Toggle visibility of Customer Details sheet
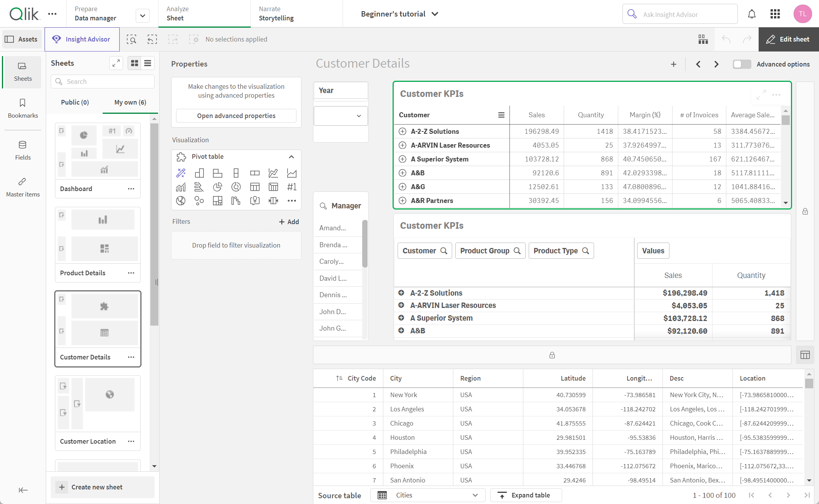Viewport: 819px width, 504px height. click(132, 357)
